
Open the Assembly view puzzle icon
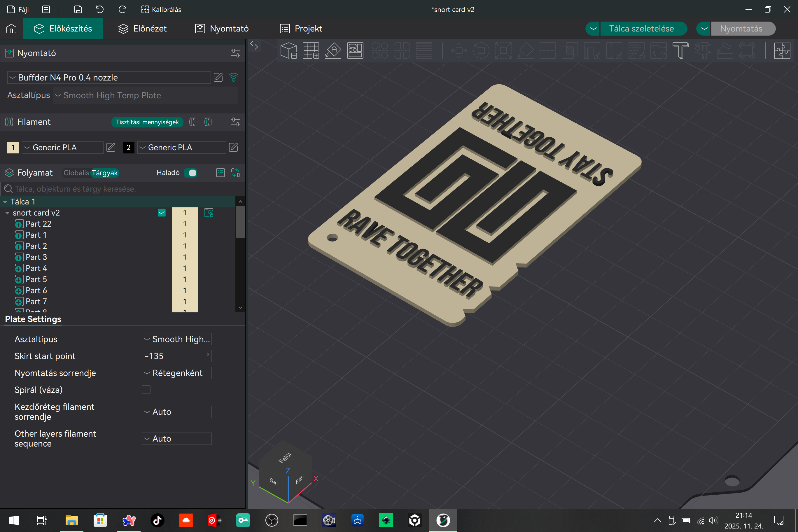[x=782, y=50]
